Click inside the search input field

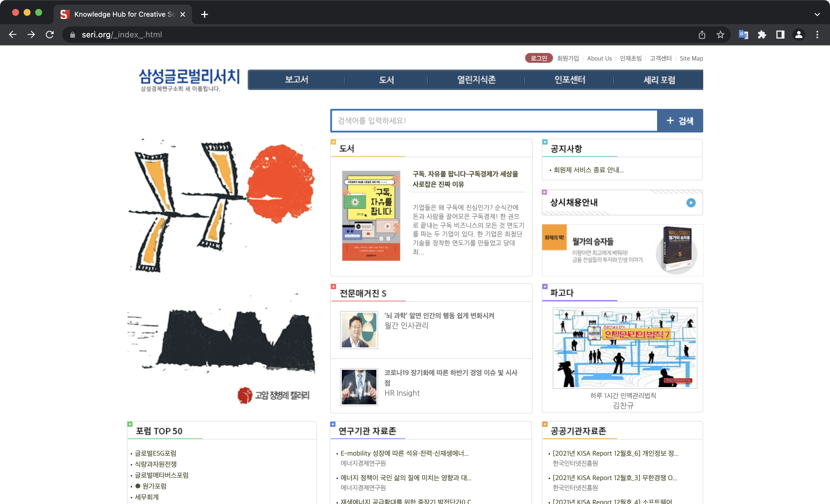coord(471,121)
